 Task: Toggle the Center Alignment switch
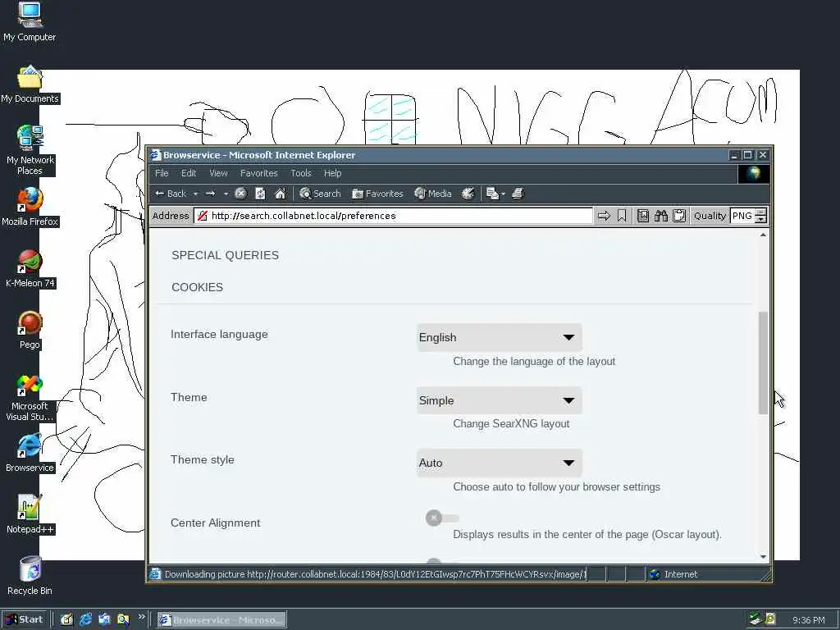coord(442,518)
